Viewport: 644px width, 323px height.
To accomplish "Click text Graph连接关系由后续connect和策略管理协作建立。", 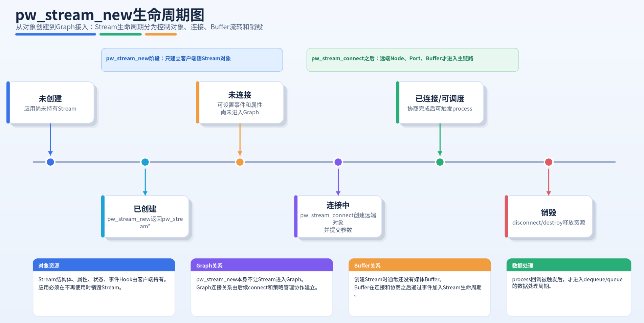I will coord(258,287).
